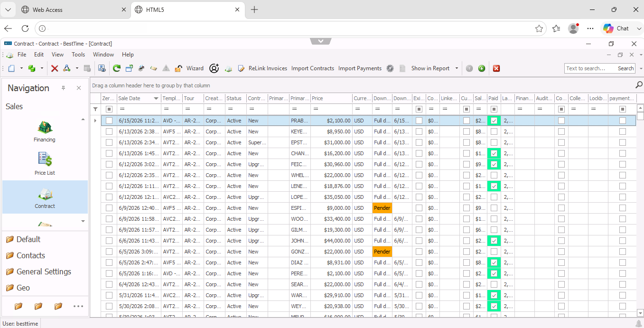Select the Contract navigation item
Screen dimensions: 644x328
pos(45,197)
